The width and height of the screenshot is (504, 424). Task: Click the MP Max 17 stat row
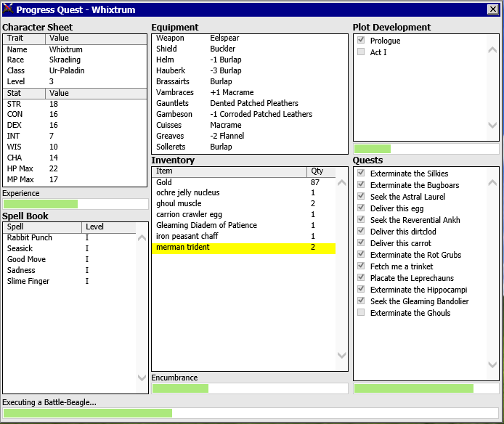click(x=75, y=180)
